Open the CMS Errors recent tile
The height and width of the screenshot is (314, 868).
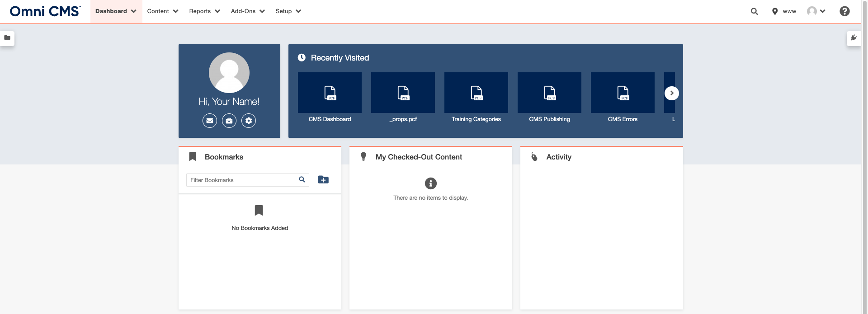[x=623, y=93]
